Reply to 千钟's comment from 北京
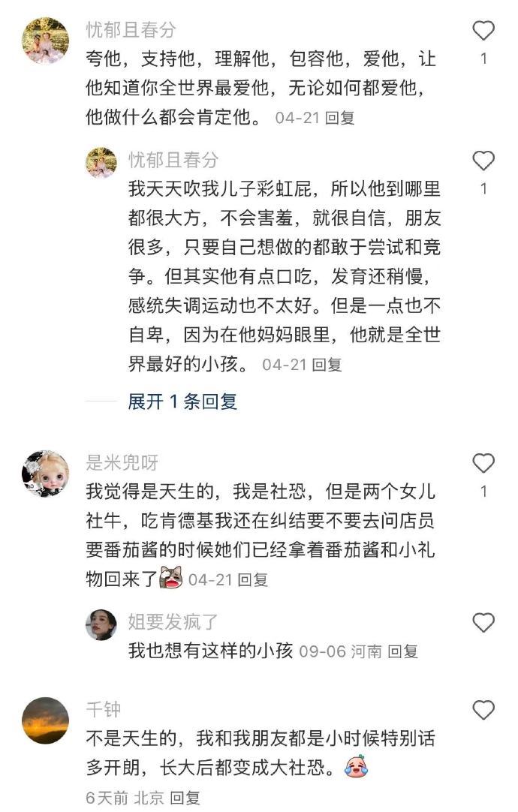 (185, 798)
